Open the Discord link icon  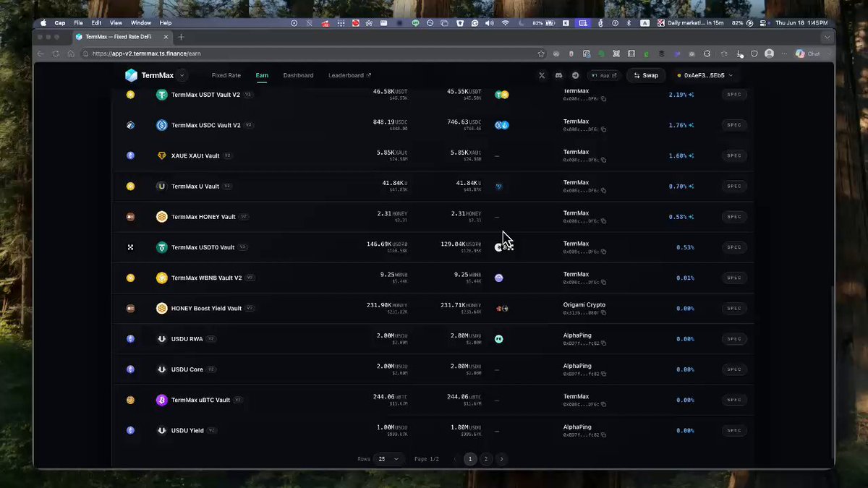click(558, 75)
